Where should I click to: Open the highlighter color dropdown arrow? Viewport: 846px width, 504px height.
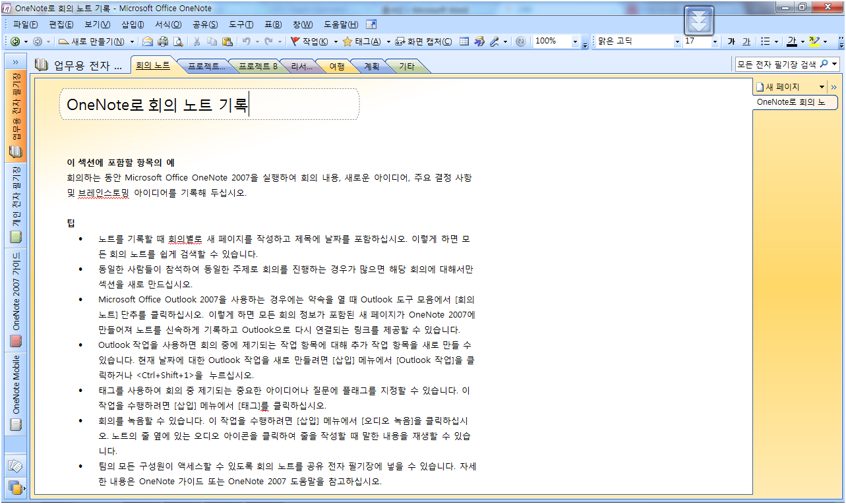point(825,42)
